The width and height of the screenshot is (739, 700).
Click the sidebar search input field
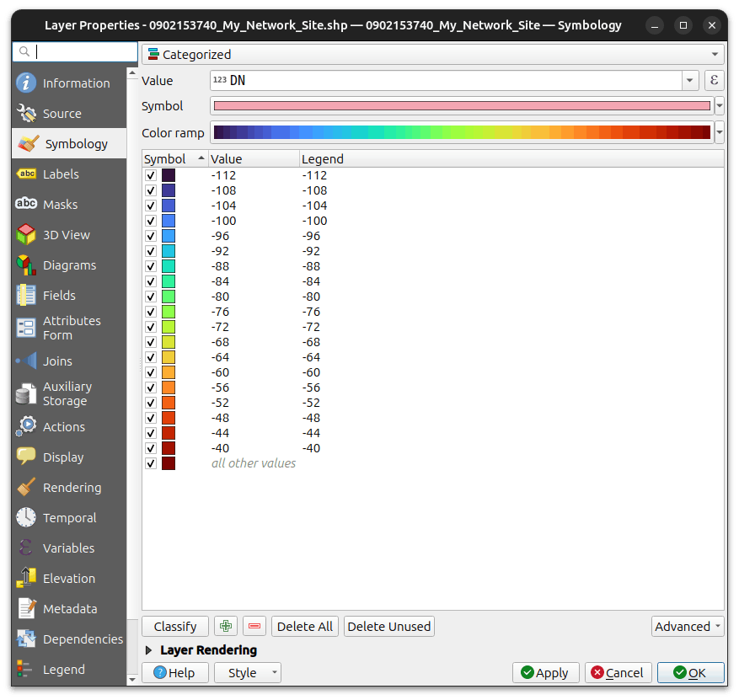(x=75, y=52)
